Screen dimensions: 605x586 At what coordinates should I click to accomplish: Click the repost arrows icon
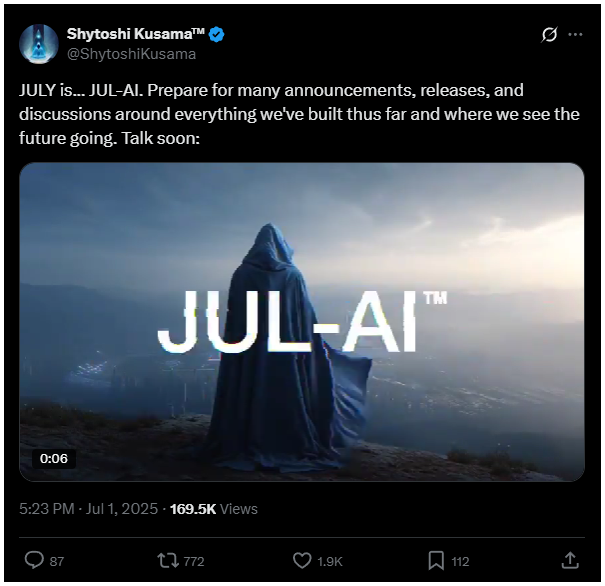[x=168, y=561]
